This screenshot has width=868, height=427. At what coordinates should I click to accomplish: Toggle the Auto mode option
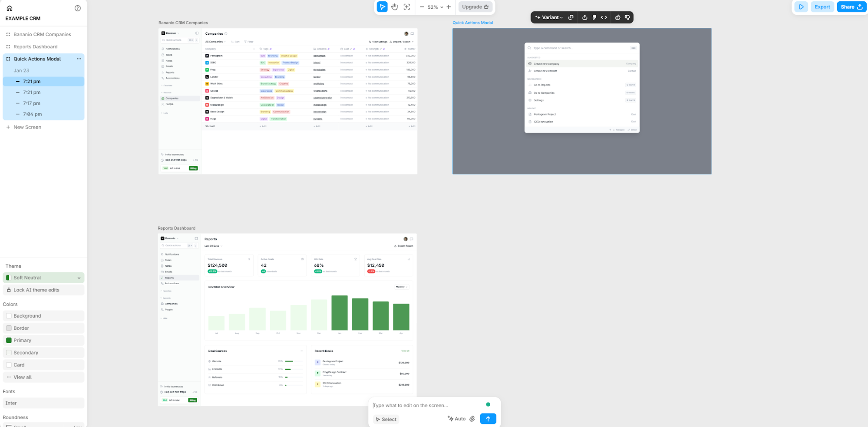point(456,419)
